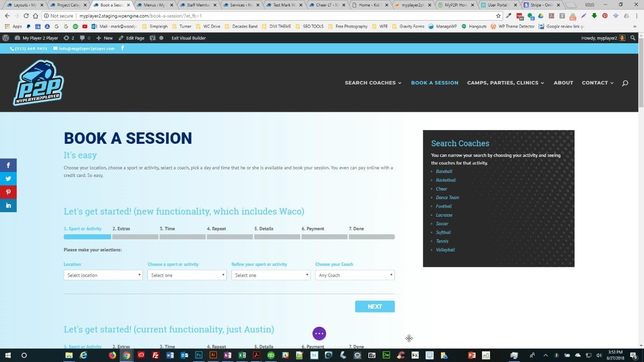
Task: Go to About nav item
Action: click(563, 83)
